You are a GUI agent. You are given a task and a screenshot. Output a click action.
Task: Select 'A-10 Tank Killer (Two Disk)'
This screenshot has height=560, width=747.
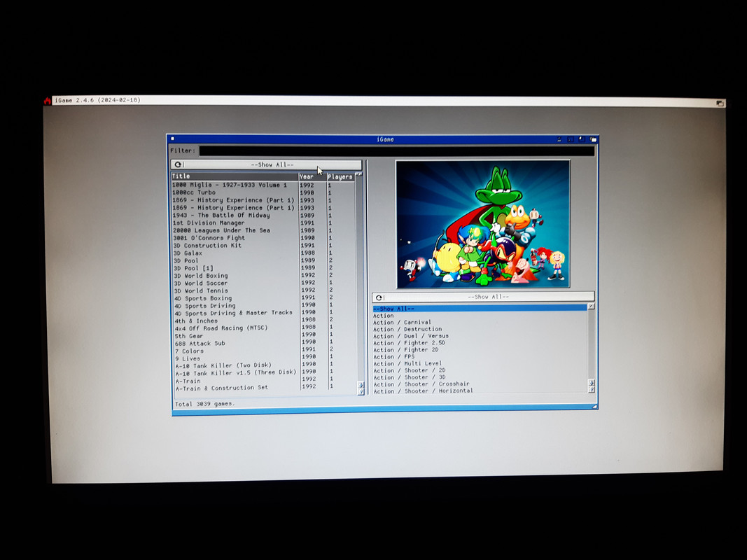click(223, 365)
